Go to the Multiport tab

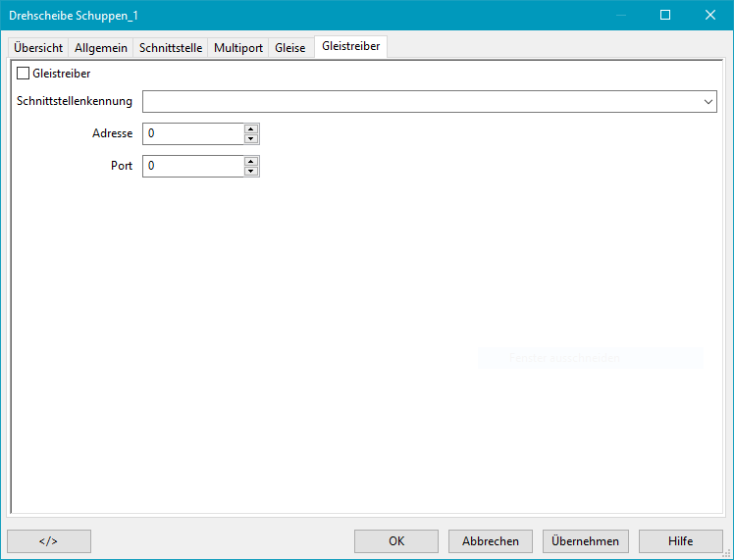pyautogui.click(x=238, y=48)
